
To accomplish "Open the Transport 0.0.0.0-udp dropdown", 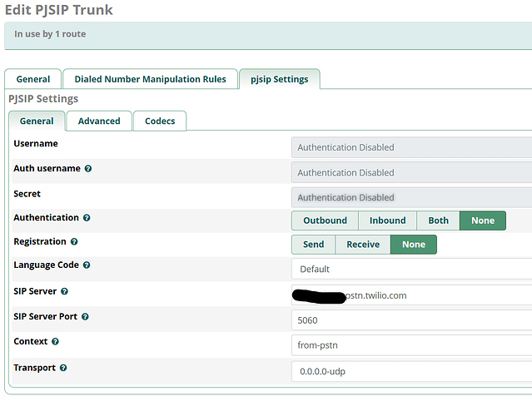I will (x=411, y=372).
